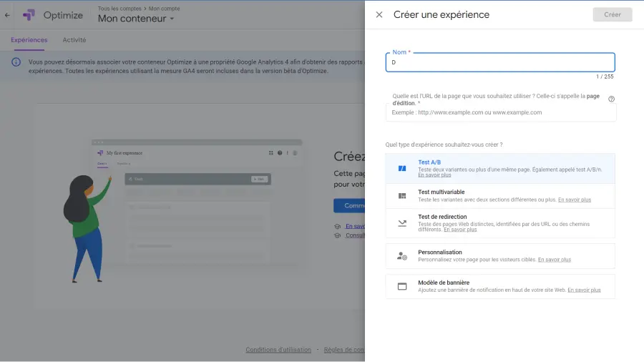Select Test multivariable option
The width and height of the screenshot is (644, 362).
tap(500, 196)
